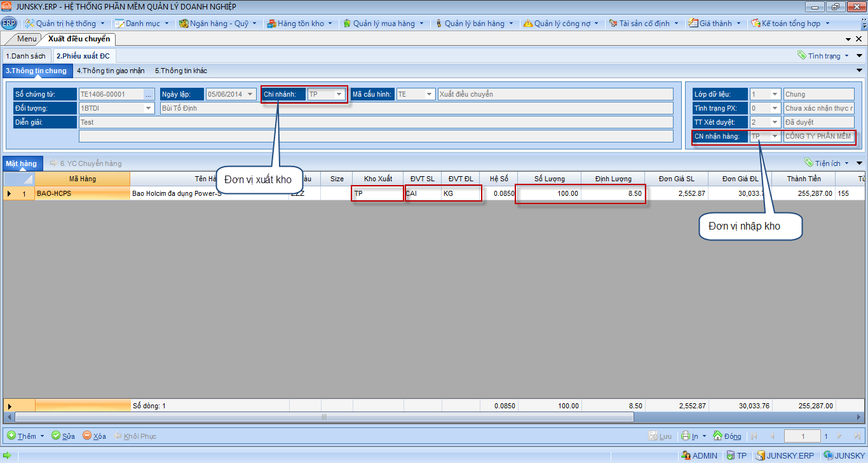Viewport: 868px width, 463px height.
Task: Open the Ngày lập date dropdown
Action: tap(250, 95)
